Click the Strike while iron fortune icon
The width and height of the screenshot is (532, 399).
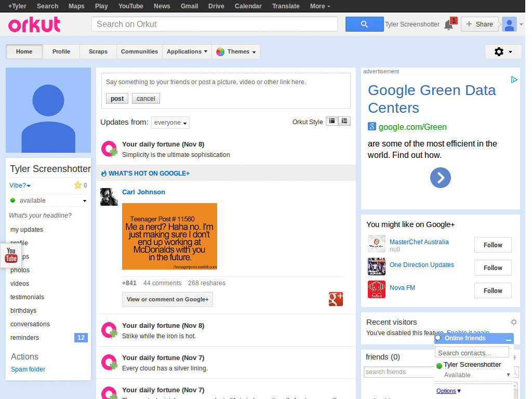(x=110, y=330)
